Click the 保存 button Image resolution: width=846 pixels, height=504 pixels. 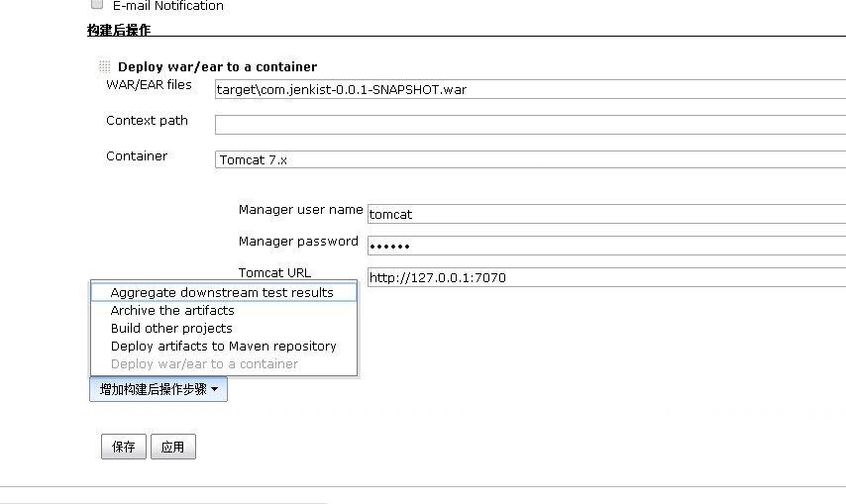point(124,447)
